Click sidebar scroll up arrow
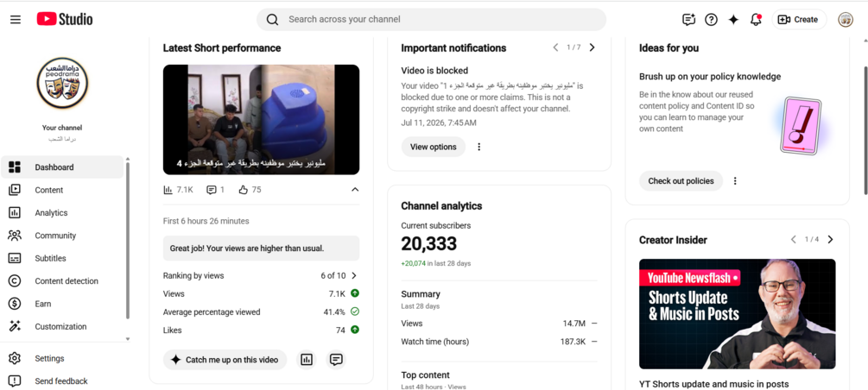 click(128, 159)
